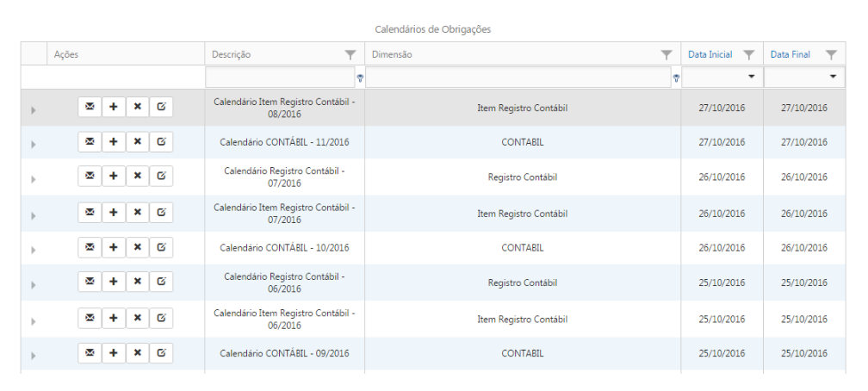Click envelope icon for Calendário CONTÁBIL 10/2016 row
This screenshot has height=391, width=868.
[x=90, y=247]
